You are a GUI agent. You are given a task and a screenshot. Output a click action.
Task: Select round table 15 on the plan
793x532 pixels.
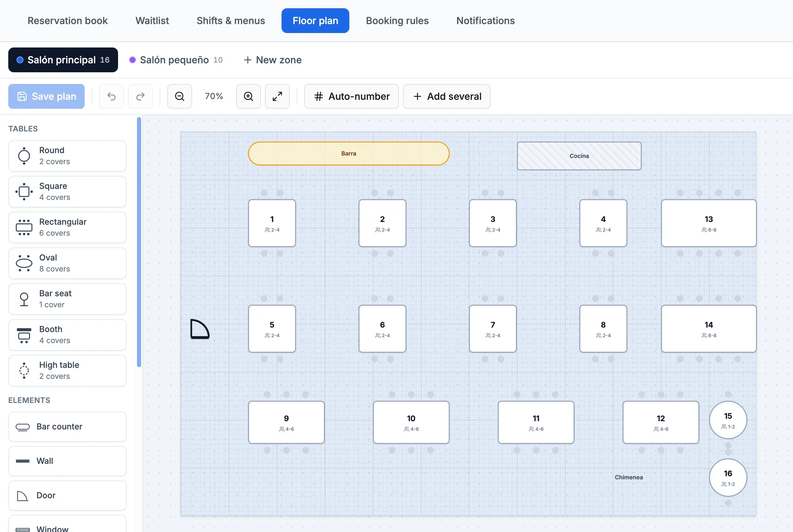pyautogui.click(x=728, y=420)
